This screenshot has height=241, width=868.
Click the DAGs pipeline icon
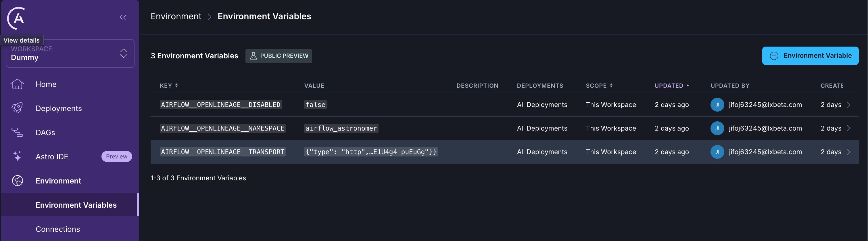[x=17, y=133]
